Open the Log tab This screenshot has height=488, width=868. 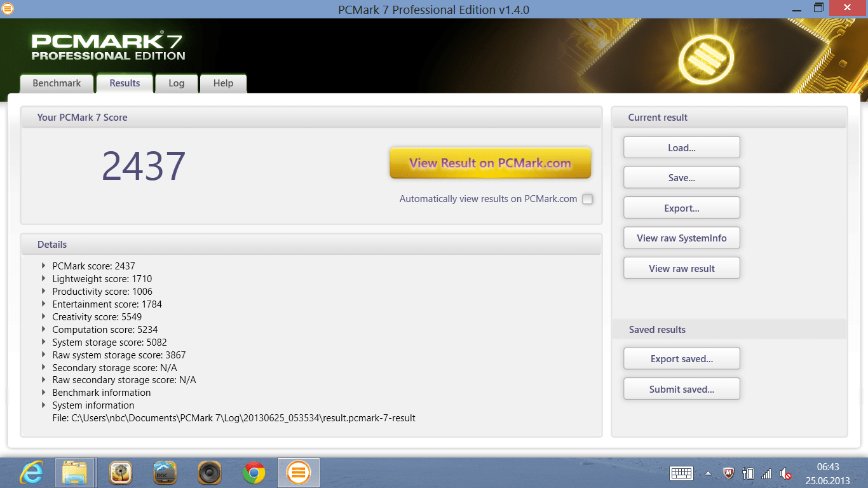click(x=176, y=83)
